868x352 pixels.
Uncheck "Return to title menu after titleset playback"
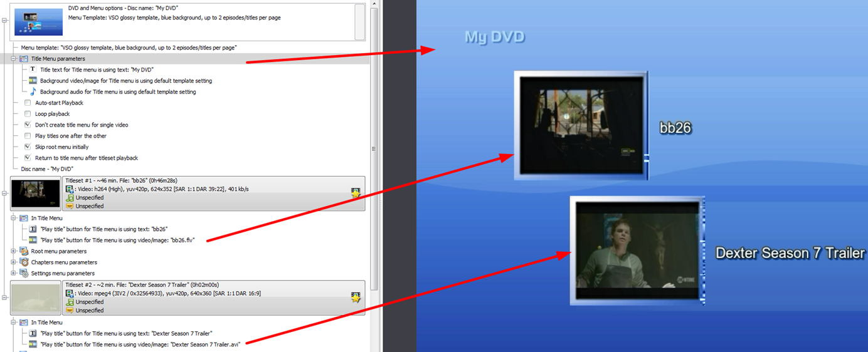point(28,158)
